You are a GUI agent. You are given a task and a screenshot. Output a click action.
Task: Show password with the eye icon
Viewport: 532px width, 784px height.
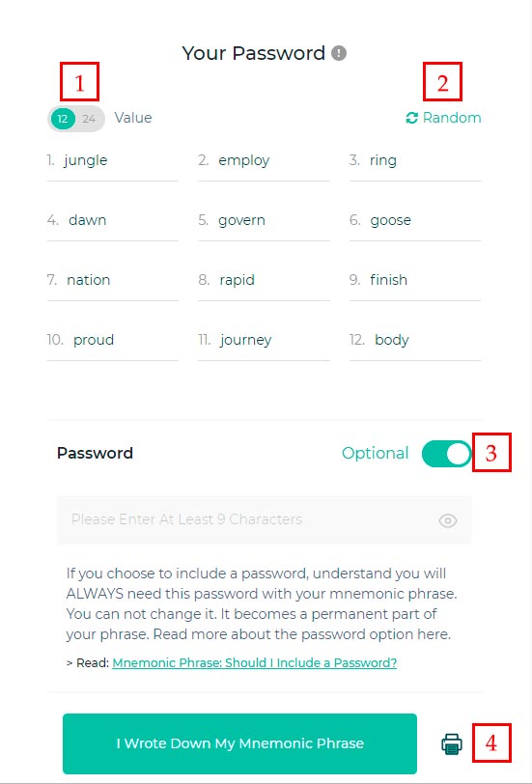point(447,520)
